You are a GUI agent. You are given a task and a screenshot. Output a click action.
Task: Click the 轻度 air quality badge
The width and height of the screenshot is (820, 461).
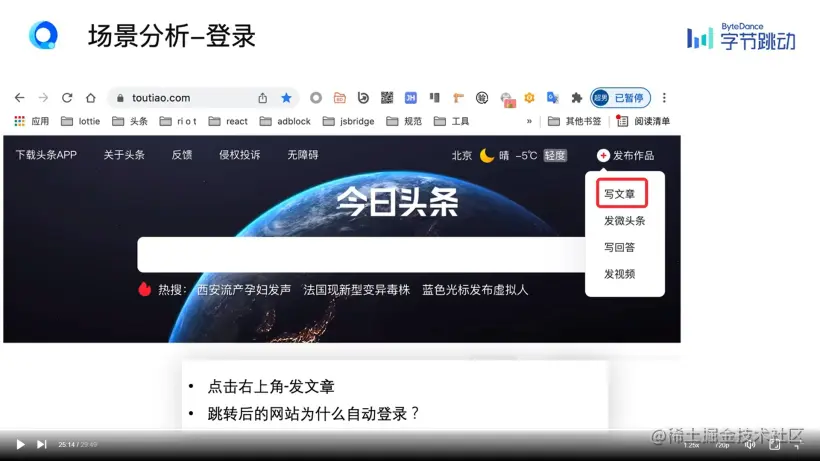click(555, 155)
